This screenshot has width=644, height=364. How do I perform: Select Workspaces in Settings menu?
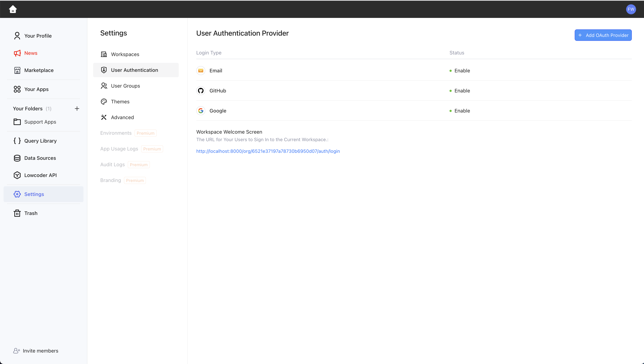pos(125,54)
